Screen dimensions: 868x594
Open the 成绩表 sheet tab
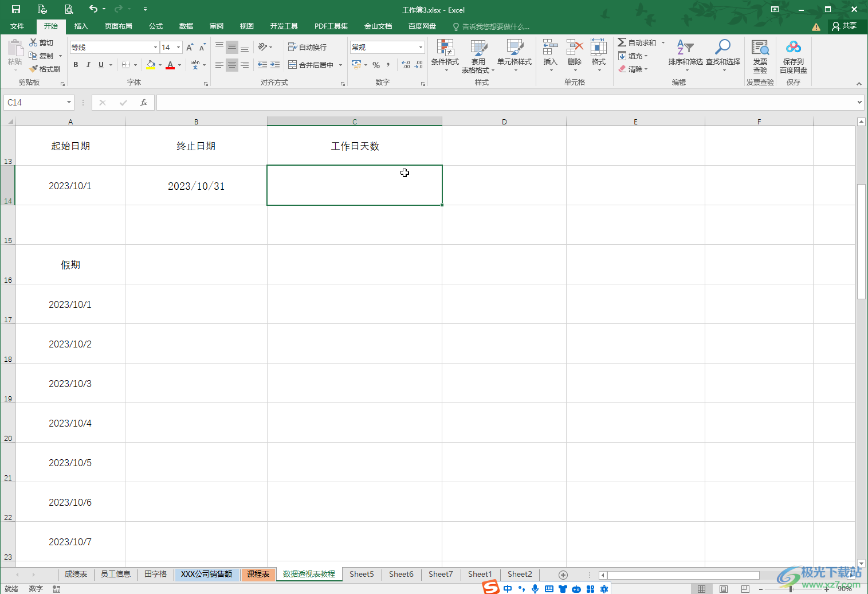(76, 574)
